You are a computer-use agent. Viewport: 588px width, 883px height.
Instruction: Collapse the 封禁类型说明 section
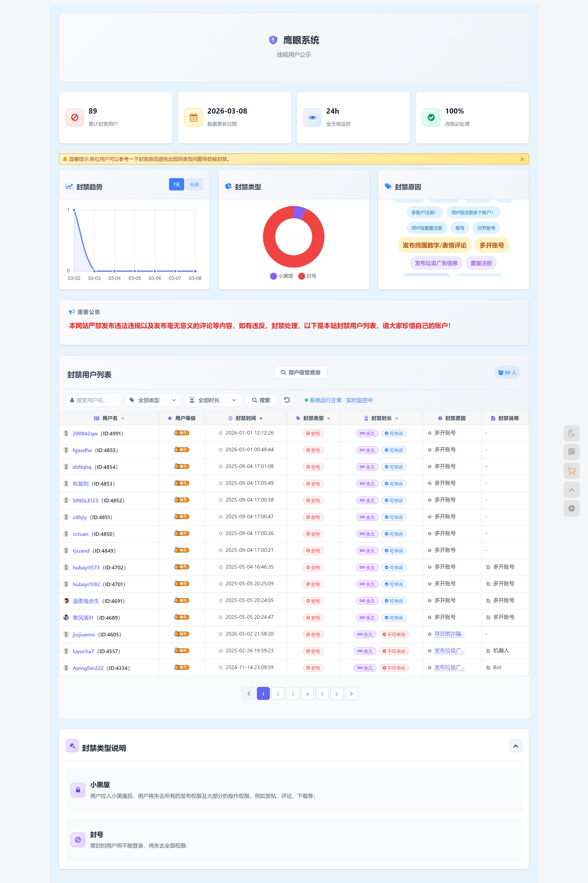(x=516, y=746)
